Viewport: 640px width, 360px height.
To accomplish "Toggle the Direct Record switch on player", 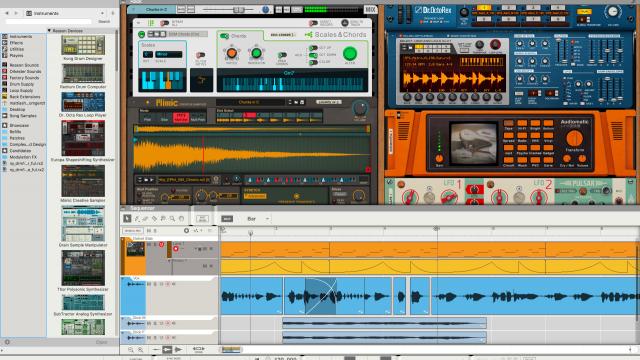I will [x=313, y=23].
